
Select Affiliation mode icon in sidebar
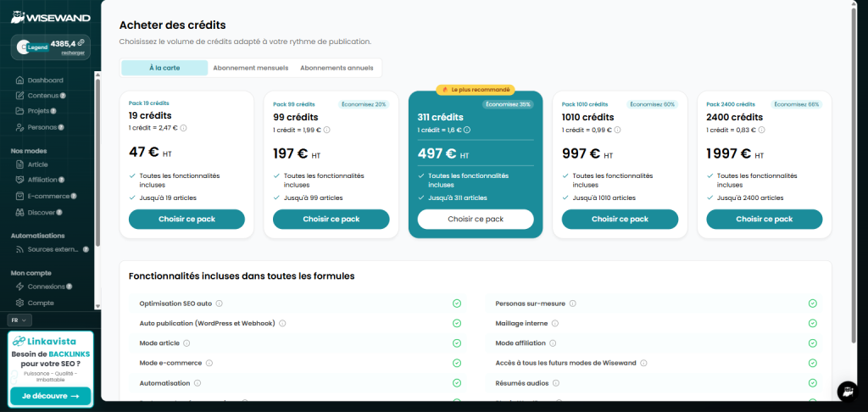20,180
